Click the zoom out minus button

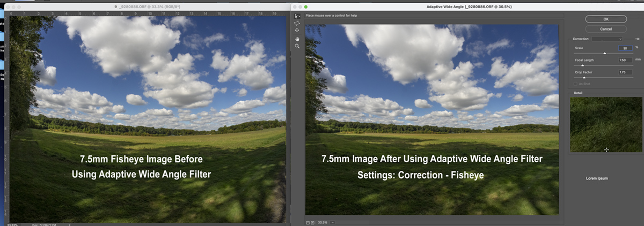tap(308, 222)
